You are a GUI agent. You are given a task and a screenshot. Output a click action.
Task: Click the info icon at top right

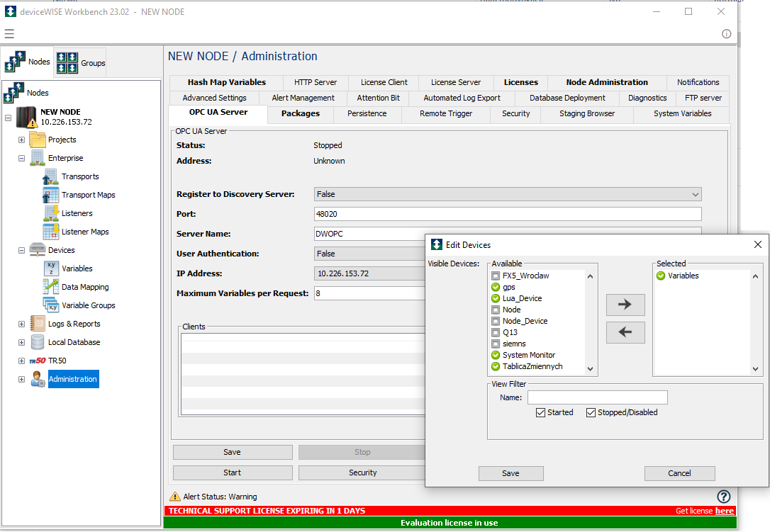[x=726, y=34]
